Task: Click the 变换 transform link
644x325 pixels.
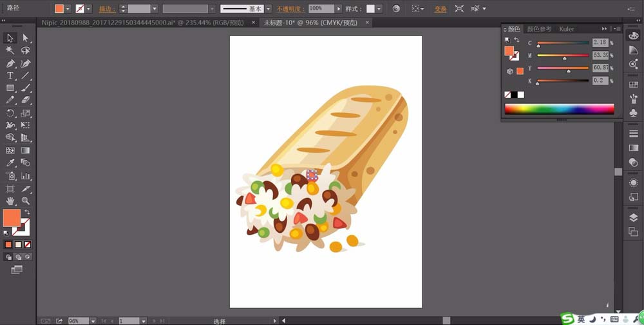Action: [440, 9]
